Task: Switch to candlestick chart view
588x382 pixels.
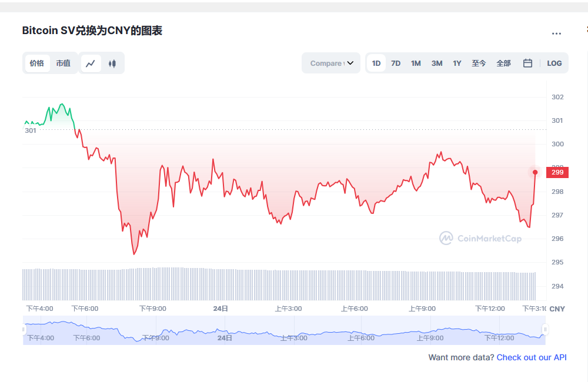Action: click(112, 63)
